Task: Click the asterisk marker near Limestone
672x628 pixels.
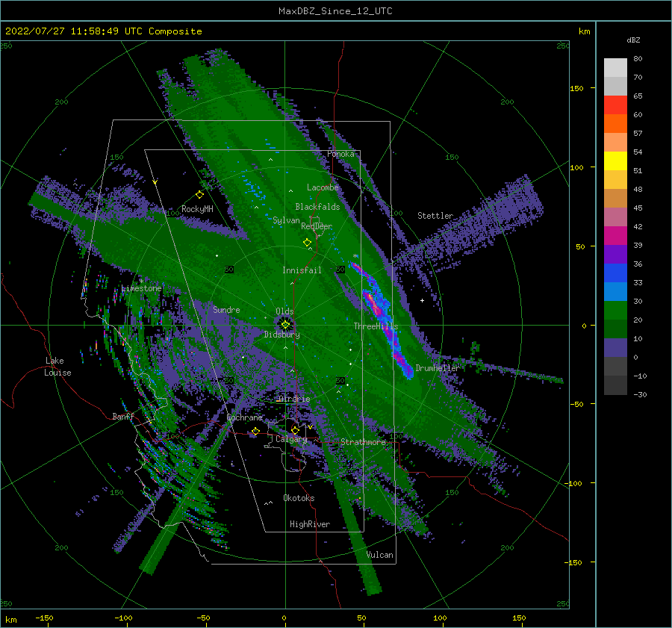Action: click(x=141, y=282)
